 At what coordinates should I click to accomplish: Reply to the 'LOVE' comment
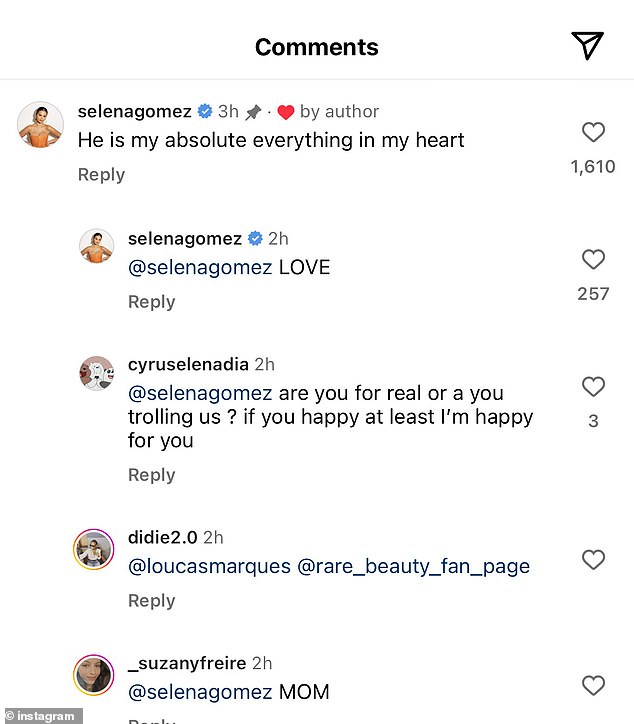point(151,302)
